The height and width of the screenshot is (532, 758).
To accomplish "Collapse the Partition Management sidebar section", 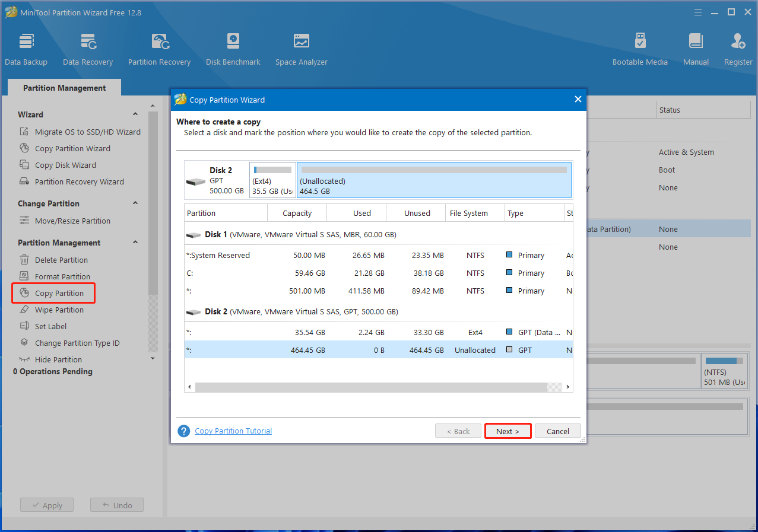I will pos(135,242).
